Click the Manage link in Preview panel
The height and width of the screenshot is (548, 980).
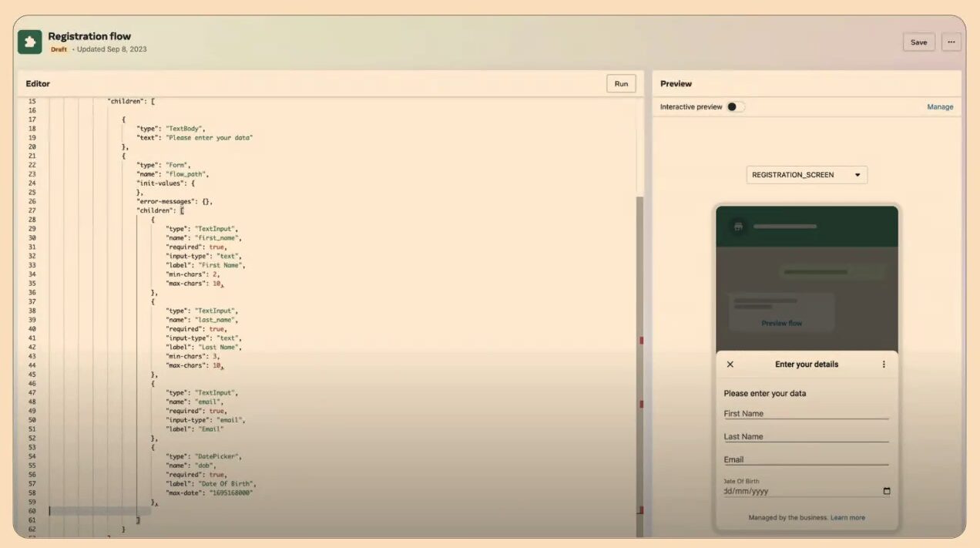(940, 107)
